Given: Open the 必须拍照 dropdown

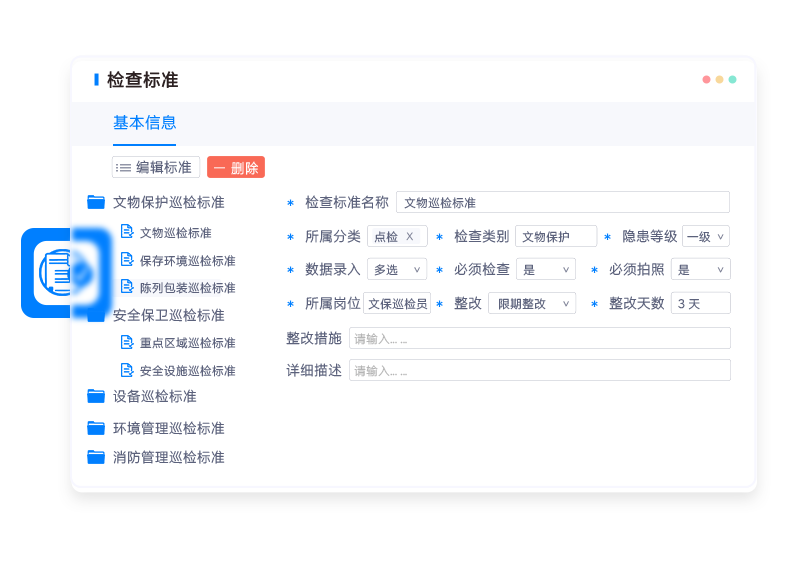Looking at the screenshot, I should (701, 269).
